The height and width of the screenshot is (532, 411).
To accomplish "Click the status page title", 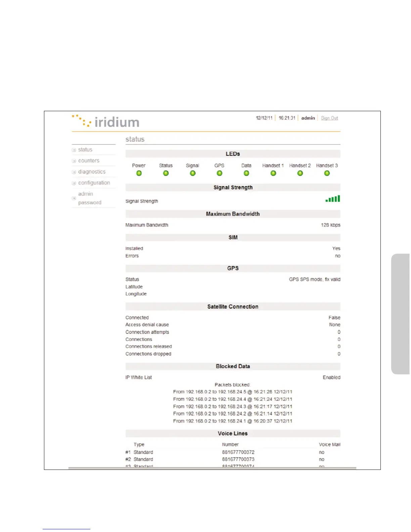I will (135, 139).
